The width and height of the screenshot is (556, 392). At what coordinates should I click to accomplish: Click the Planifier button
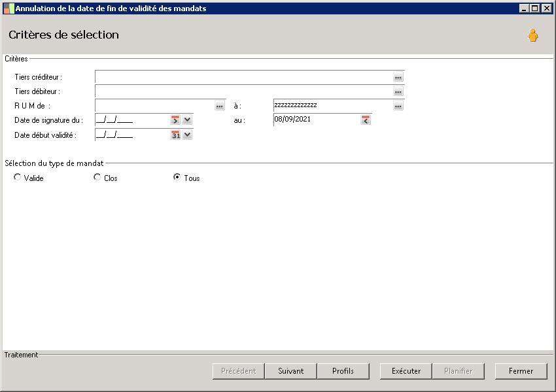pyautogui.click(x=459, y=371)
